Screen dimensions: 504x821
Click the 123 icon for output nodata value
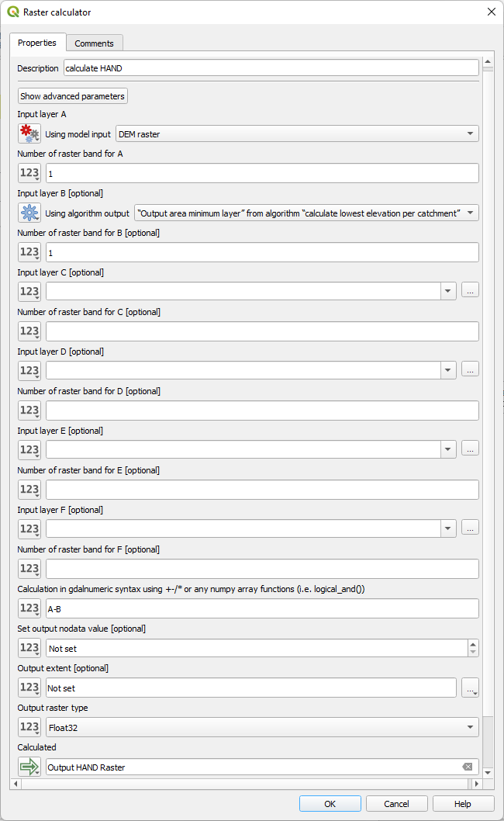29,648
